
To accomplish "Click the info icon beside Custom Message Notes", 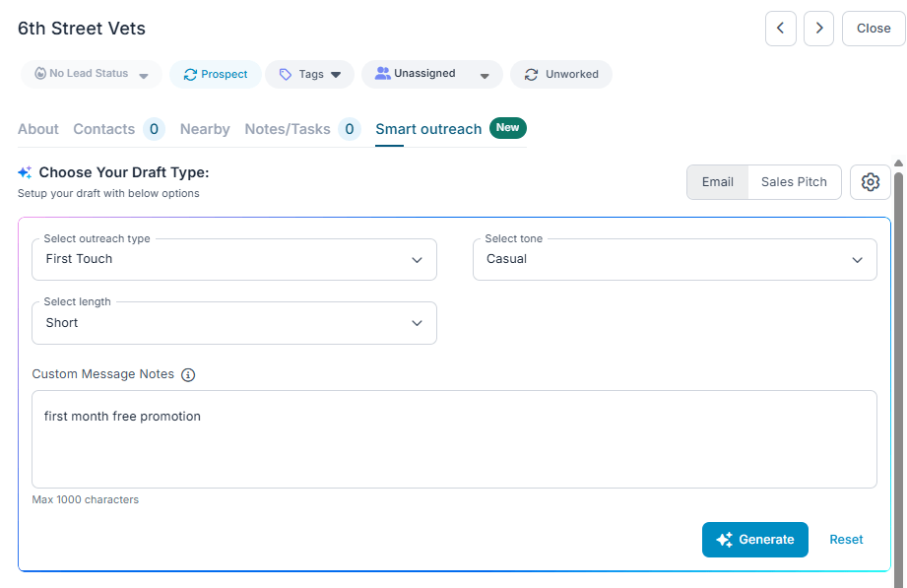I will click(188, 375).
